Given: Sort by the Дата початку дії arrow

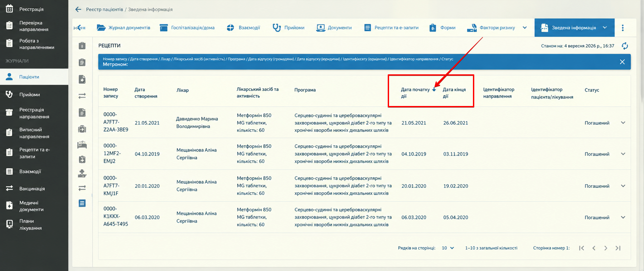Looking at the screenshot, I should [x=434, y=89].
